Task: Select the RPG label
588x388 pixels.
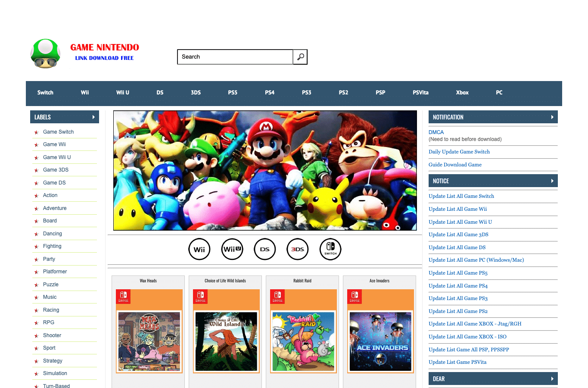Action: (x=49, y=322)
